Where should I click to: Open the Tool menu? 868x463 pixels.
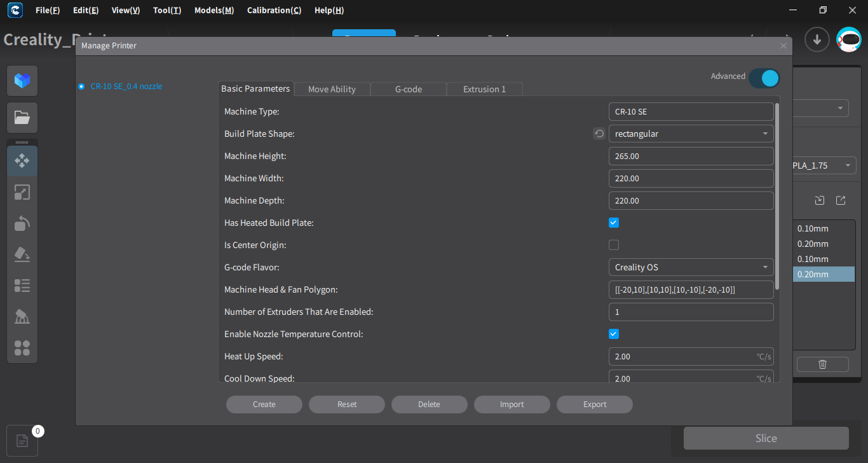tap(167, 10)
